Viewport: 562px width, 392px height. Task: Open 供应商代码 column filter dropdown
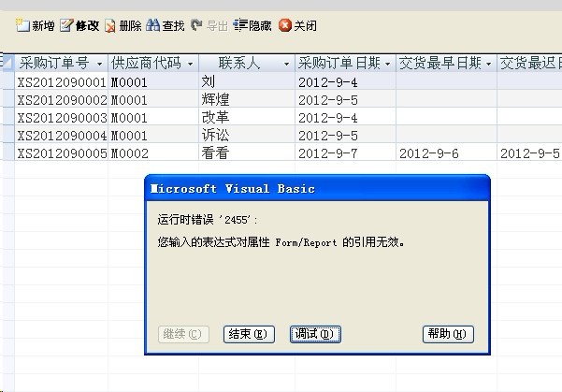[x=191, y=64]
